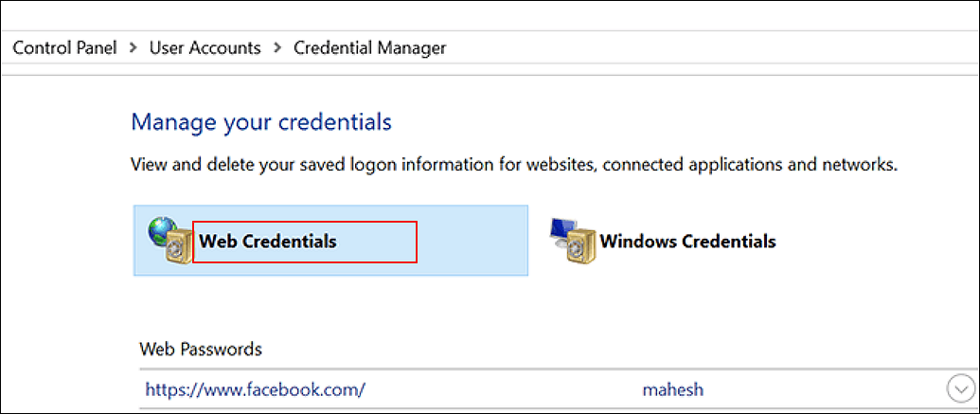Screen dimensions: 980x414
Task: Click the Manage your credentials heading
Action: pos(261,122)
